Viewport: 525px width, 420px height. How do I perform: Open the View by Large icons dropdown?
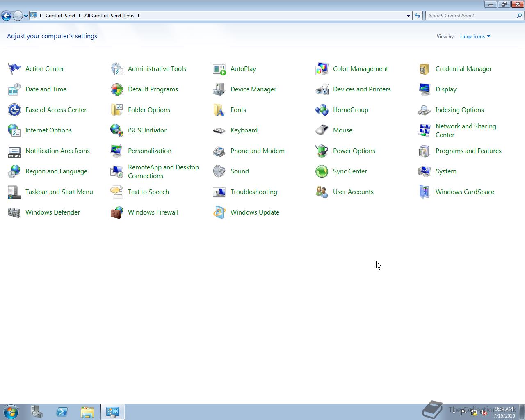pyautogui.click(x=475, y=37)
